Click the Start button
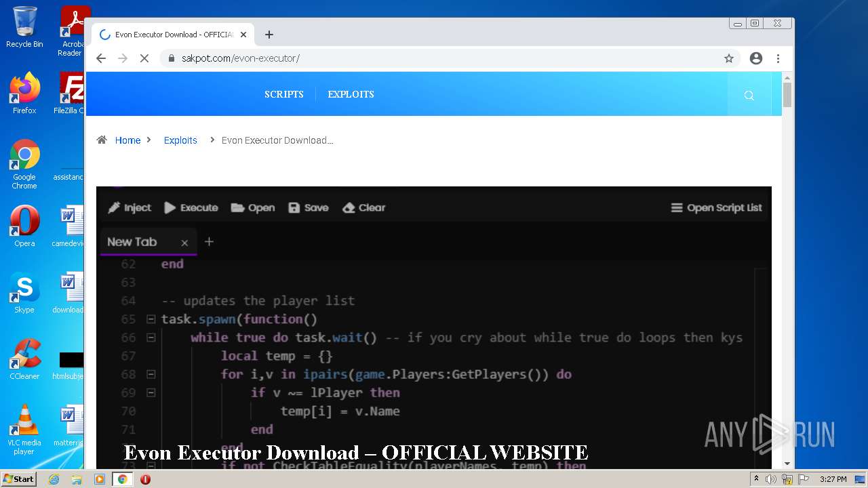The height and width of the screenshot is (488, 868). coord(18,479)
